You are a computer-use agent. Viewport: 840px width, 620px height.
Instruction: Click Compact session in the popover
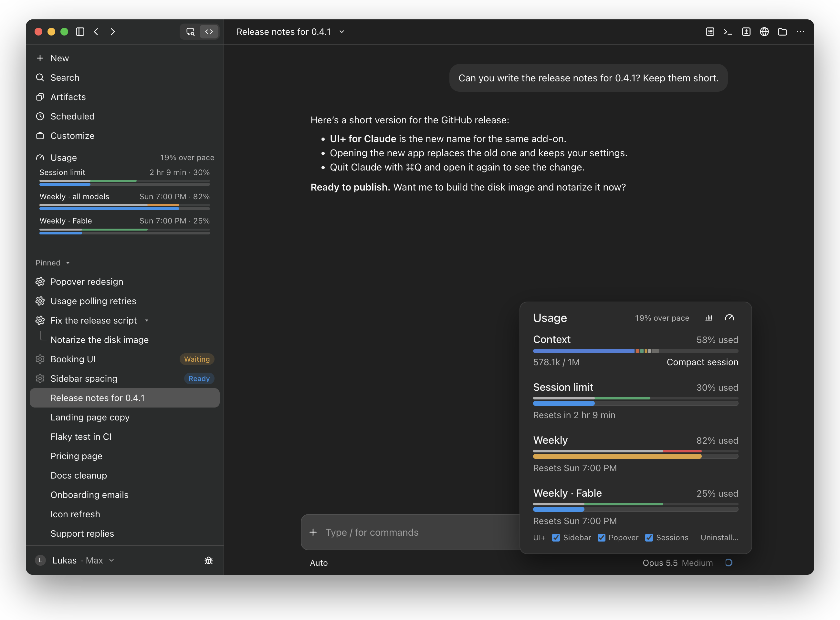pyautogui.click(x=702, y=362)
